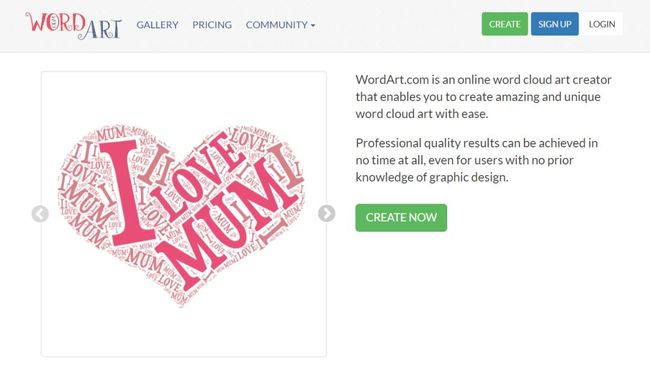This screenshot has width=650, height=378.
Task: Select the Login button
Action: click(x=602, y=24)
